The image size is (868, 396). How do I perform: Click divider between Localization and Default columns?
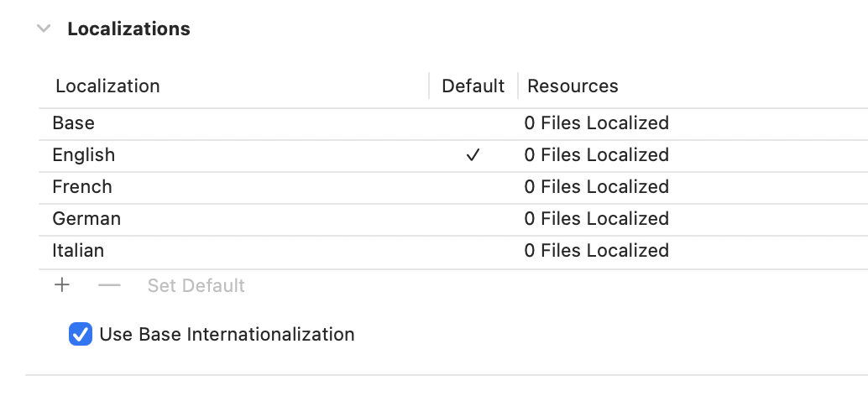tap(429, 86)
